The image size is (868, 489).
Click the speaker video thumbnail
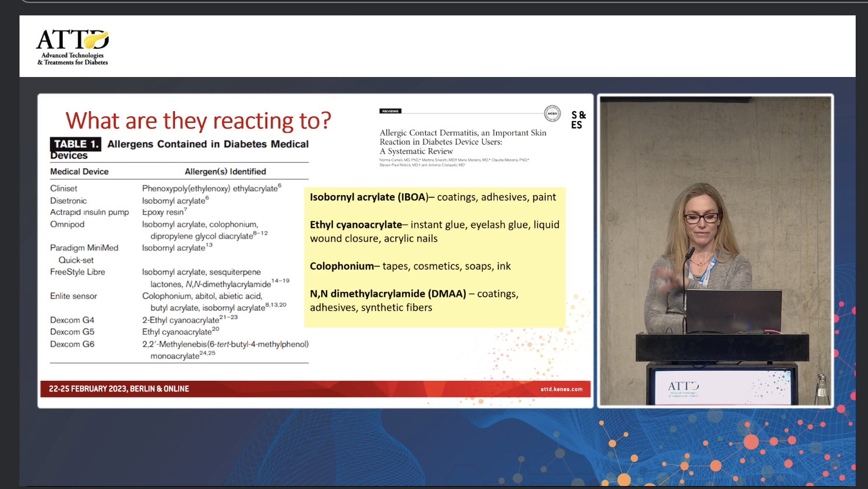[715, 251]
